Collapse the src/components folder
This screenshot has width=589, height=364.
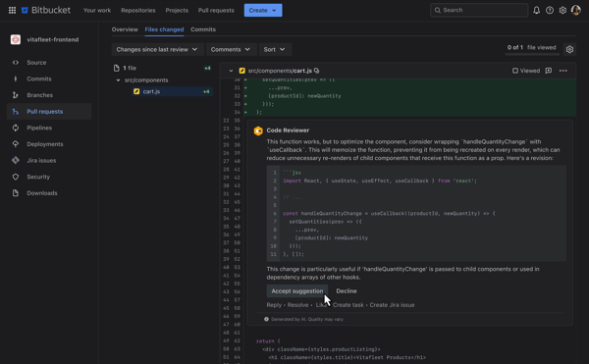pos(118,79)
